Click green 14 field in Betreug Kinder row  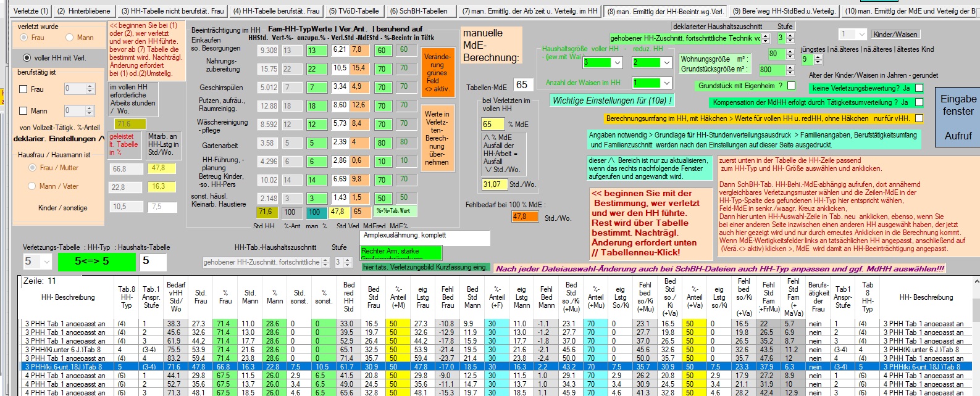[x=318, y=180]
